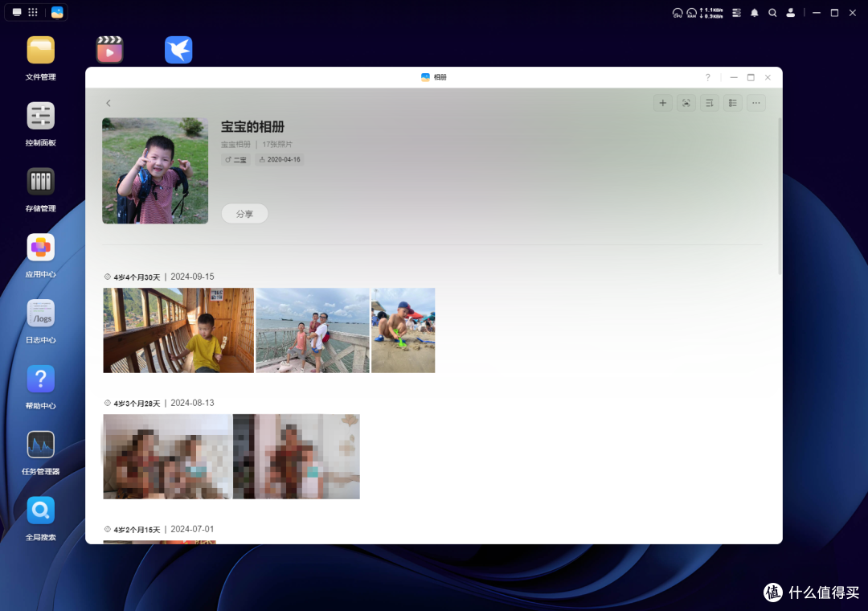Open the sort order toolbar button

pyautogui.click(x=709, y=103)
